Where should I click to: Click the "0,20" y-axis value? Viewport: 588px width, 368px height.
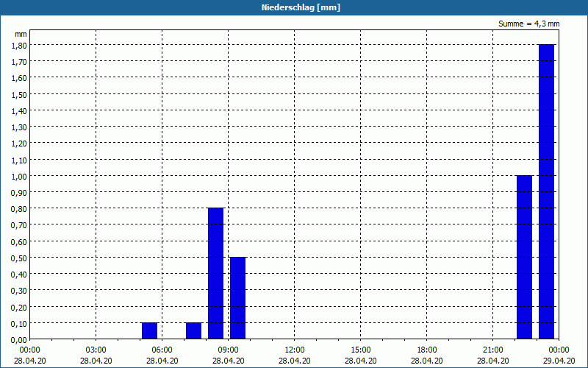(19, 307)
